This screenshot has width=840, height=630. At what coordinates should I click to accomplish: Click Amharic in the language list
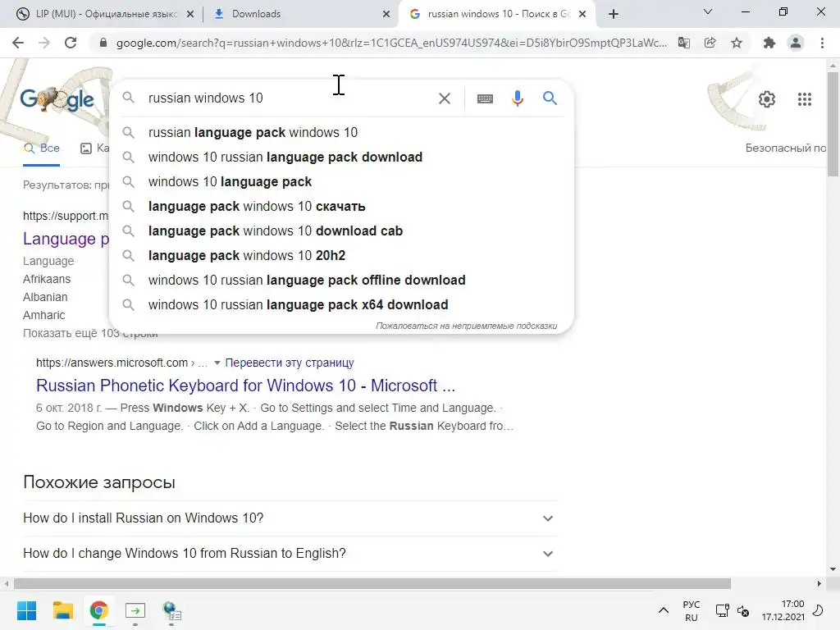click(x=44, y=316)
